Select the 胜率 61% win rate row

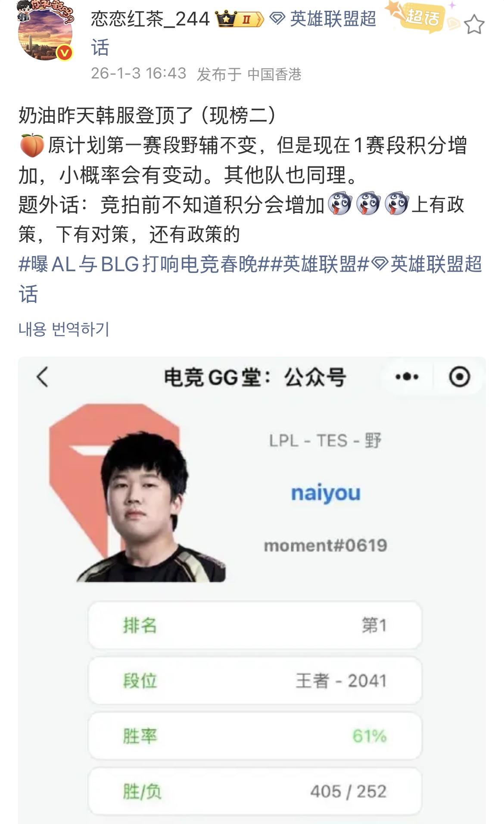[255, 736]
